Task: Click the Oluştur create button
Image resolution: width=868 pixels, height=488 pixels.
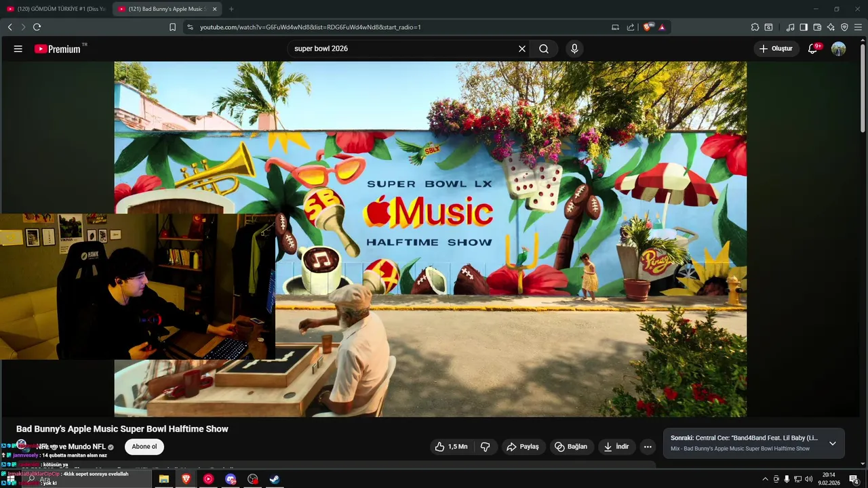Action: pos(776,49)
